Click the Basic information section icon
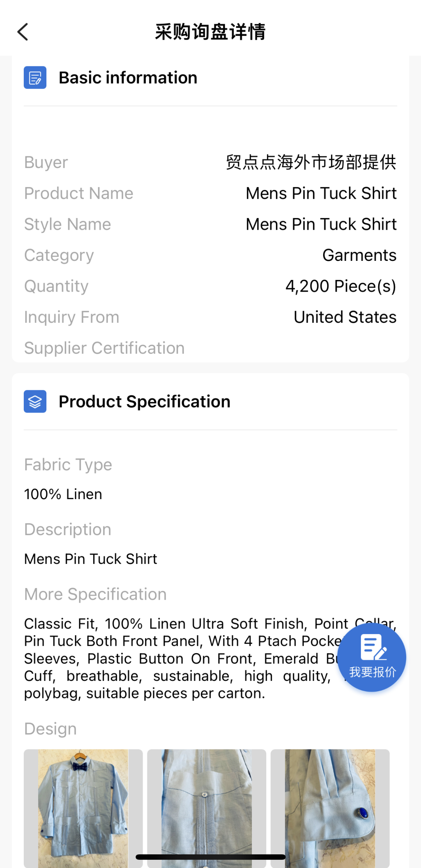The height and width of the screenshot is (868, 421). click(35, 78)
